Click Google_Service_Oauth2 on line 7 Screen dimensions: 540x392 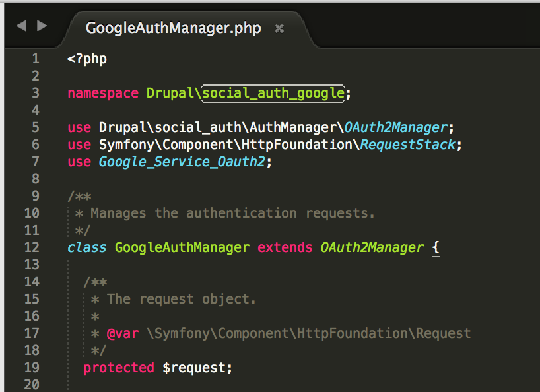(x=182, y=162)
